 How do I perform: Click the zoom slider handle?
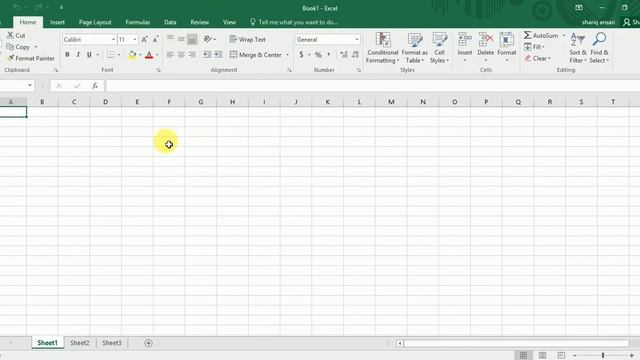(603, 356)
